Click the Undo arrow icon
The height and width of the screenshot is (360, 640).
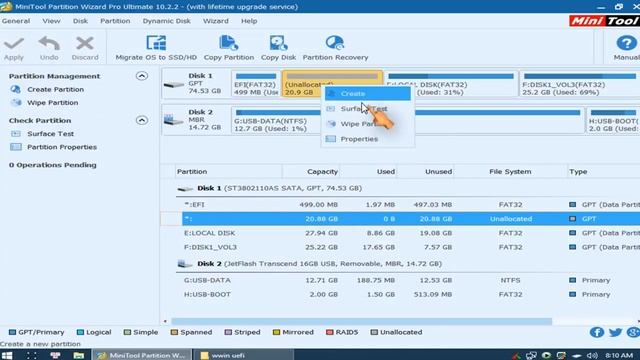coord(49,43)
